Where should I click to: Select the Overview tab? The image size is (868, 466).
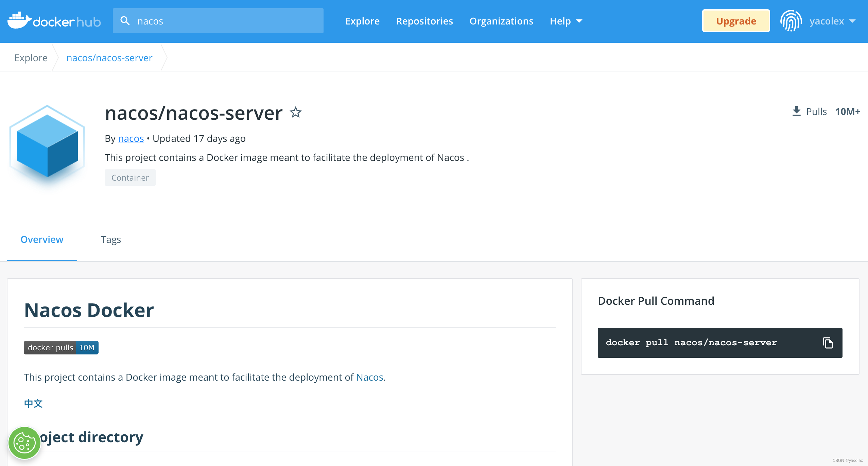click(x=42, y=239)
